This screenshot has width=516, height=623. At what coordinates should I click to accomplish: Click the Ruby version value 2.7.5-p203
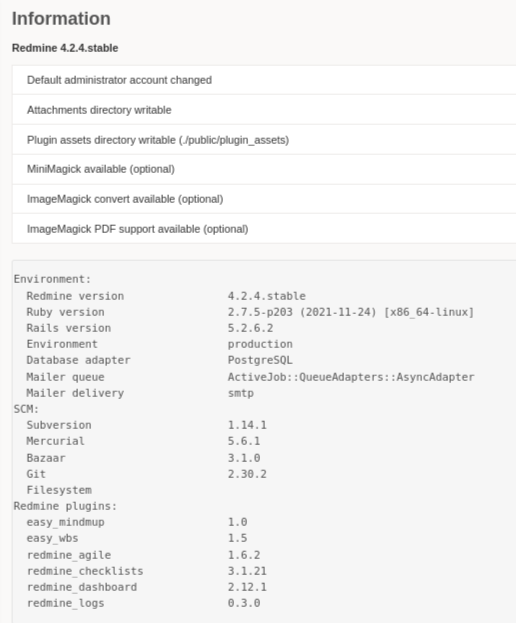click(260, 312)
